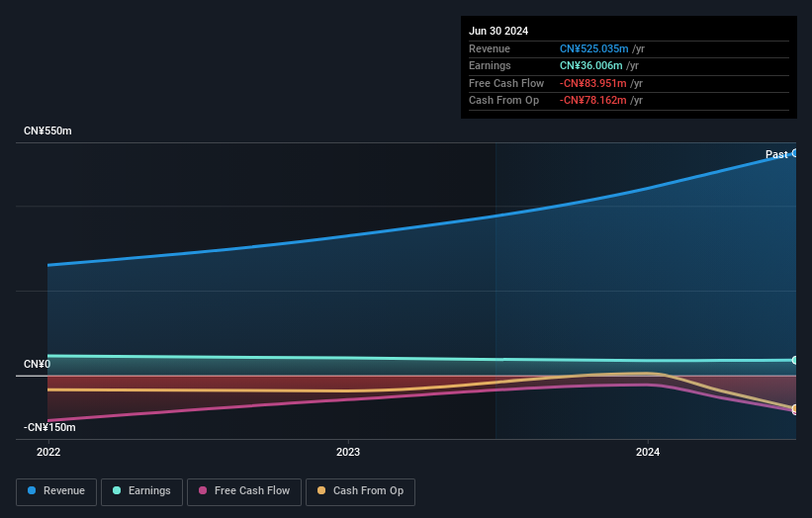The image size is (812, 518).
Task: Toggle the Revenue legend button
Action: (x=56, y=491)
